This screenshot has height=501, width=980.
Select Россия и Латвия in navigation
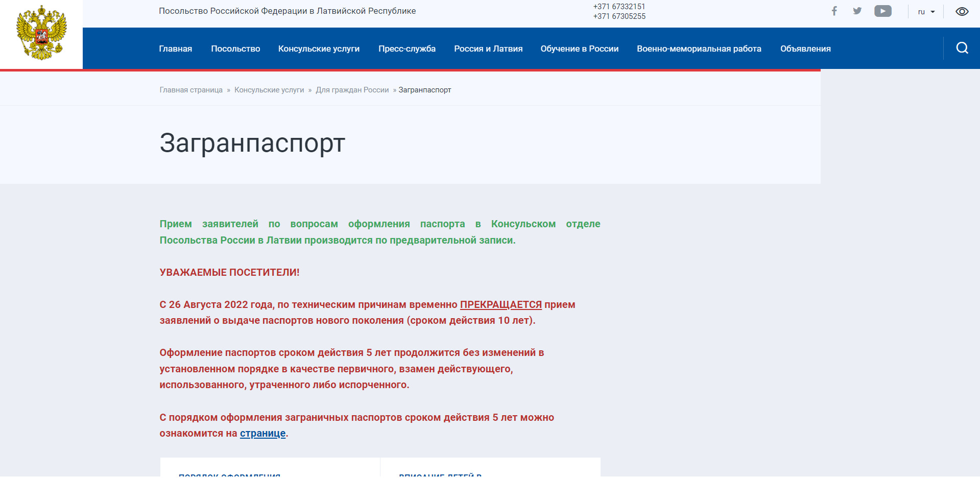click(488, 49)
